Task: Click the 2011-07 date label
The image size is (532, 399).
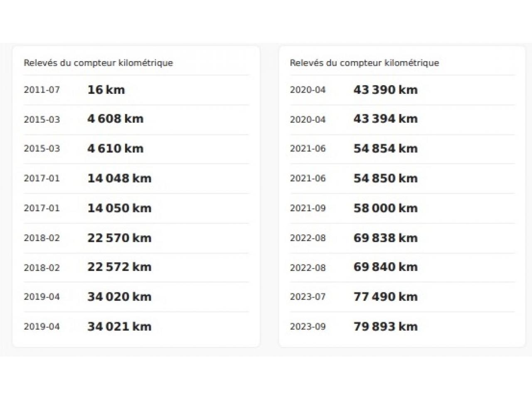Action: point(42,90)
